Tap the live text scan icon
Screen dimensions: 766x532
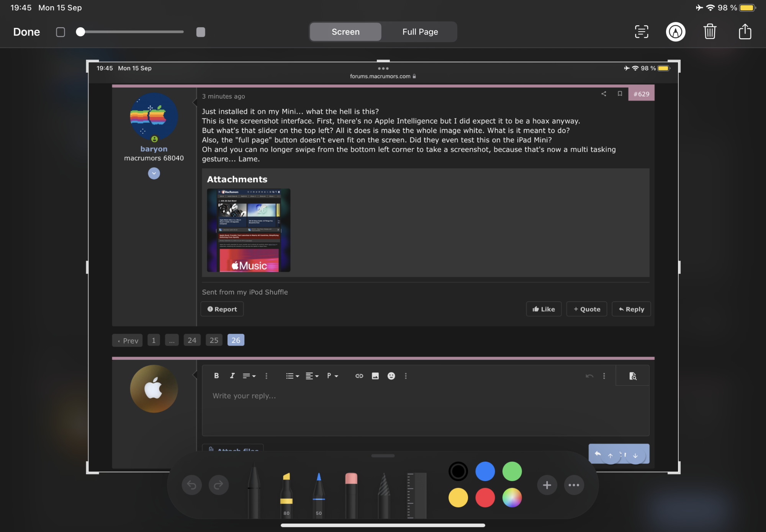tap(641, 32)
